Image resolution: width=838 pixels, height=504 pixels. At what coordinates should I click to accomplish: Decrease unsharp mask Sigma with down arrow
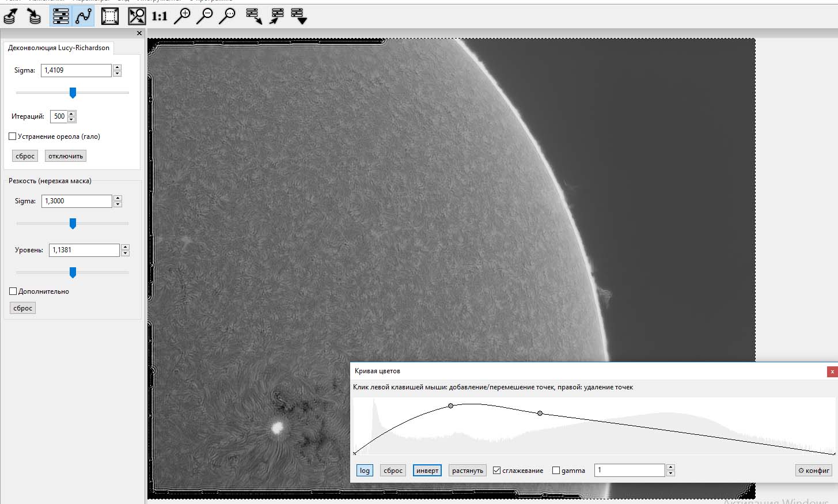(118, 204)
